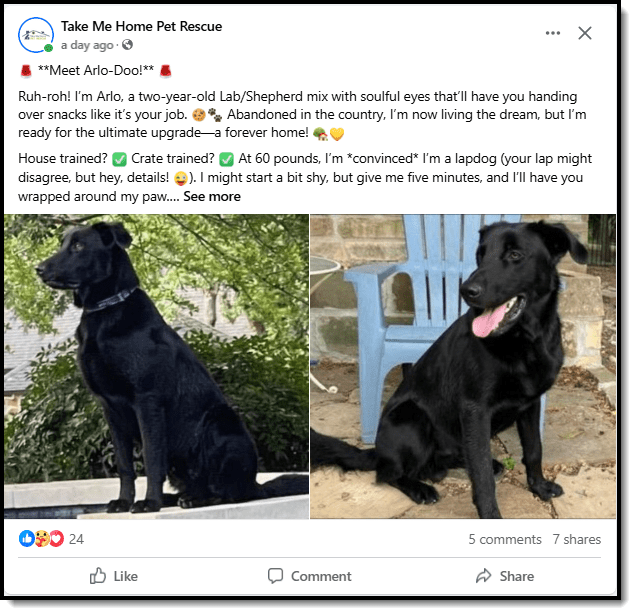The image size is (636, 615).
Task: Close the post with the X icon
Action: [x=584, y=33]
